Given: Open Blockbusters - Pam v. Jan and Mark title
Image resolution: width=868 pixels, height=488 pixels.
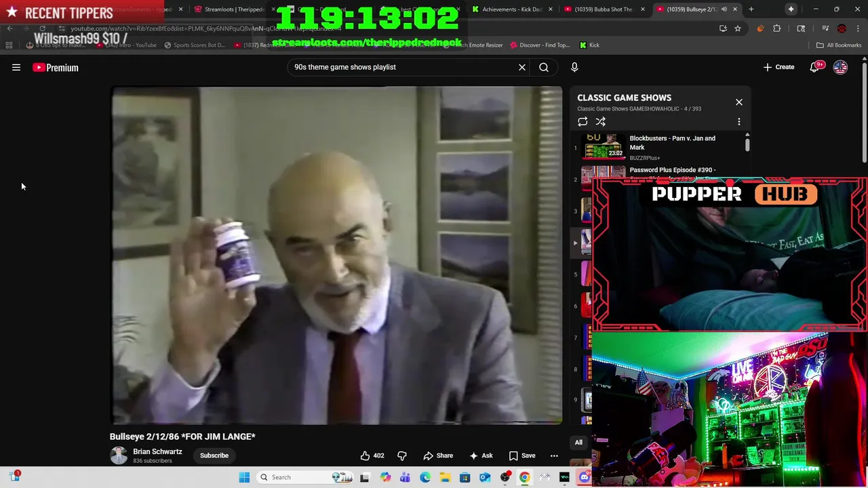Looking at the screenshot, I should (x=672, y=142).
